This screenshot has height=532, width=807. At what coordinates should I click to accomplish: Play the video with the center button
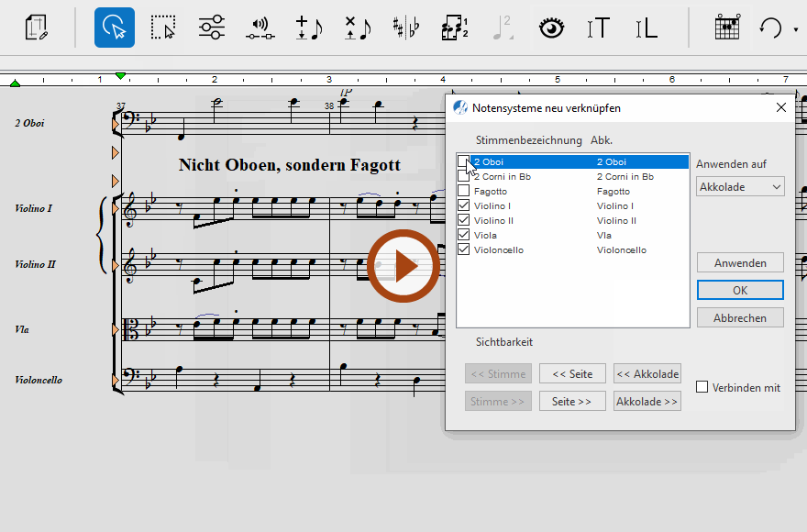click(403, 266)
